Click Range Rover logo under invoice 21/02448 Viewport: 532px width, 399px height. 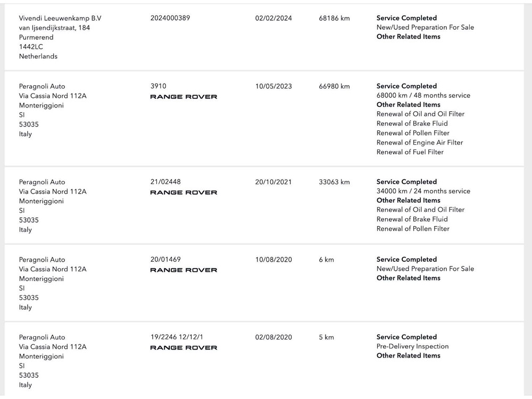click(x=184, y=193)
